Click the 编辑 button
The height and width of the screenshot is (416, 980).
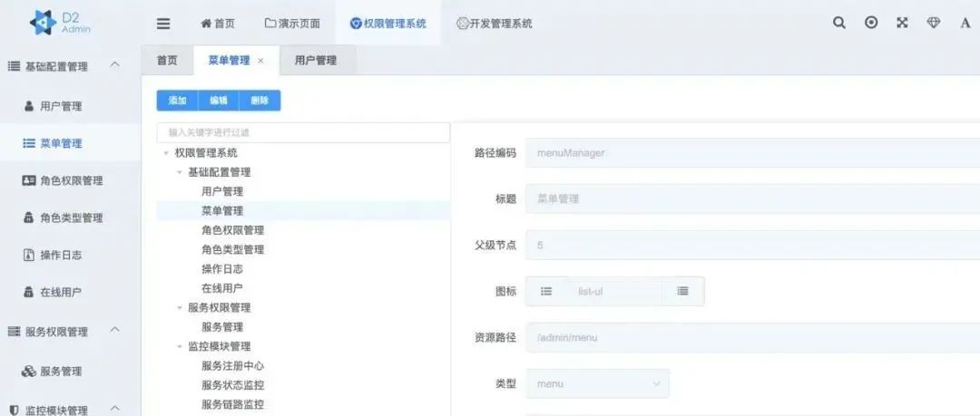click(219, 101)
